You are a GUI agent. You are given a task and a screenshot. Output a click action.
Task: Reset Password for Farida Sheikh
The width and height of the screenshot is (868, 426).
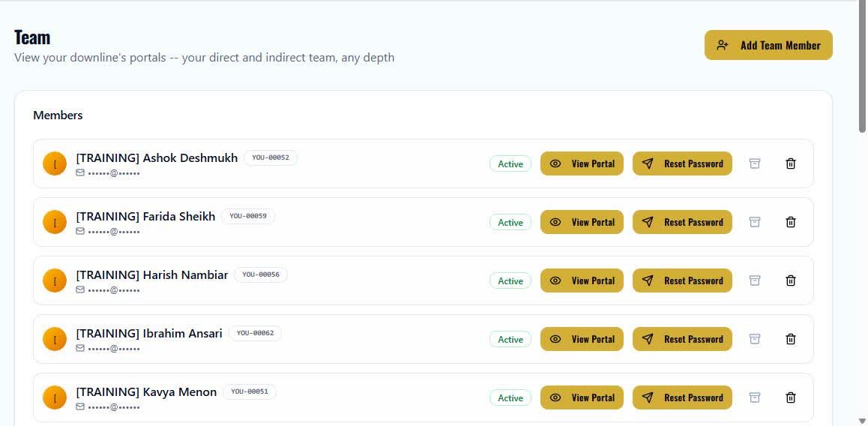[682, 222]
